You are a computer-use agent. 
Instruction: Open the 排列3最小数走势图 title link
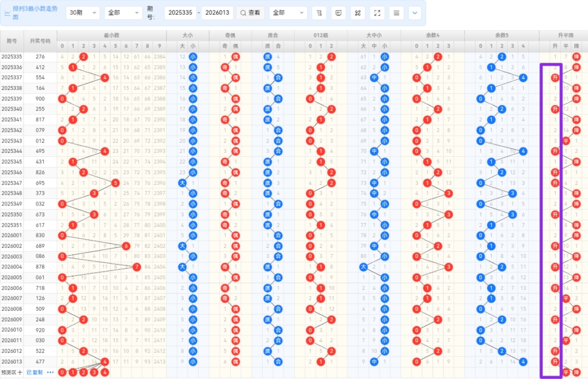click(x=35, y=12)
